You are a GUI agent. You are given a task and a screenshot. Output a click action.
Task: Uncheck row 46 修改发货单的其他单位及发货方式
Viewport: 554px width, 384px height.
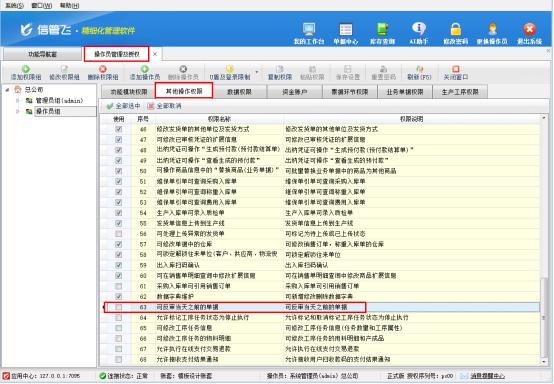click(119, 129)
